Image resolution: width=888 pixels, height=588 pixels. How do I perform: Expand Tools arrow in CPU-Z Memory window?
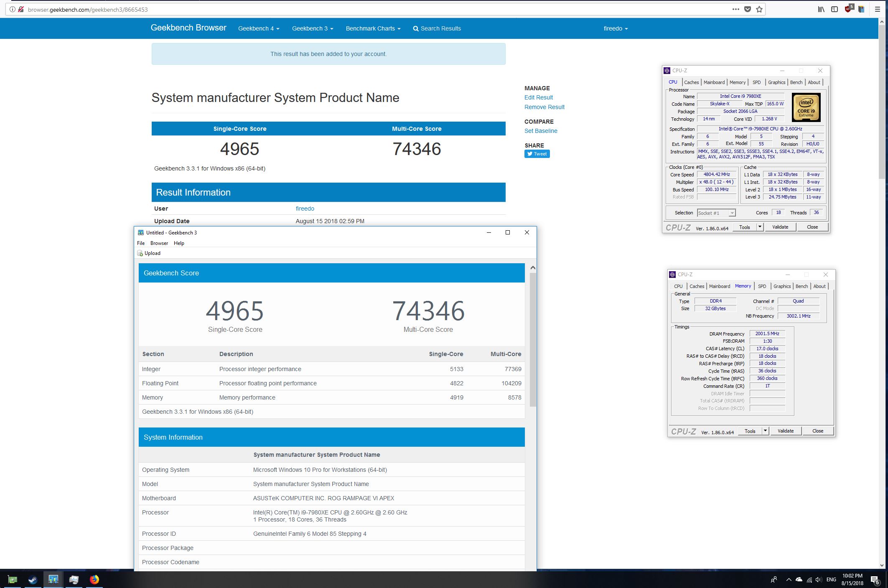[x=765, y=431]
